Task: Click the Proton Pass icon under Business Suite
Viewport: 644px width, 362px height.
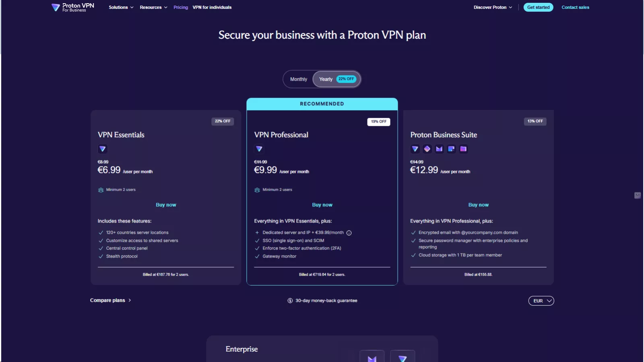Action: click(427, 149)
